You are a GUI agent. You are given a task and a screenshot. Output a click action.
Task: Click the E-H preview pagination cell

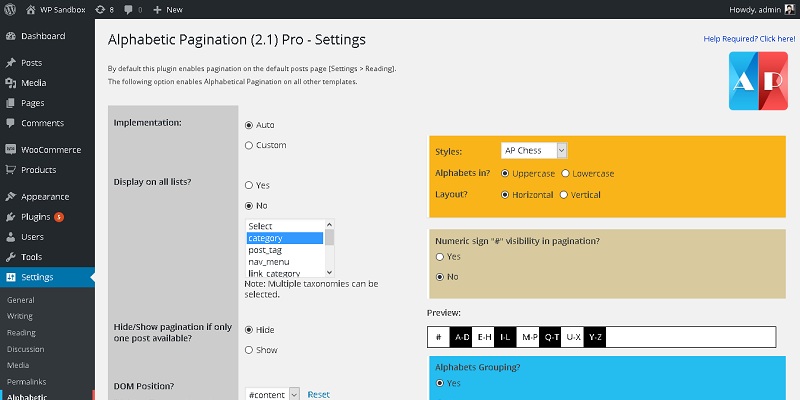point(483,337)
